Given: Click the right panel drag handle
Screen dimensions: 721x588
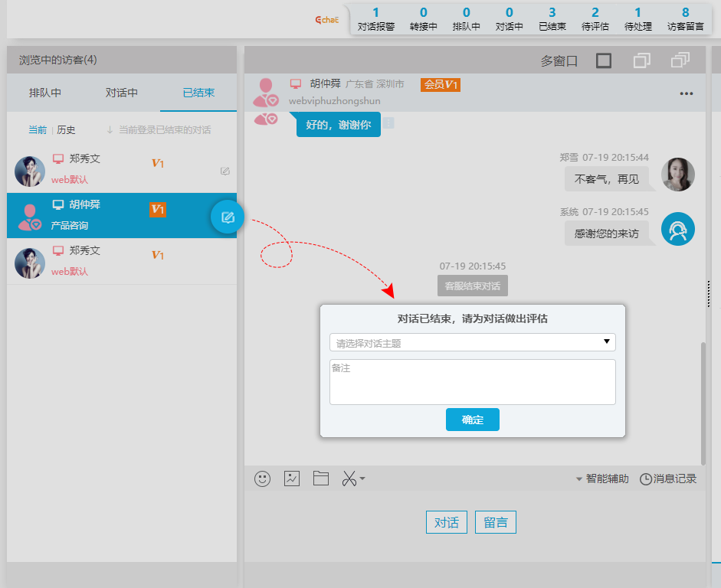Looking at the screenshot, I should (709, 294).
